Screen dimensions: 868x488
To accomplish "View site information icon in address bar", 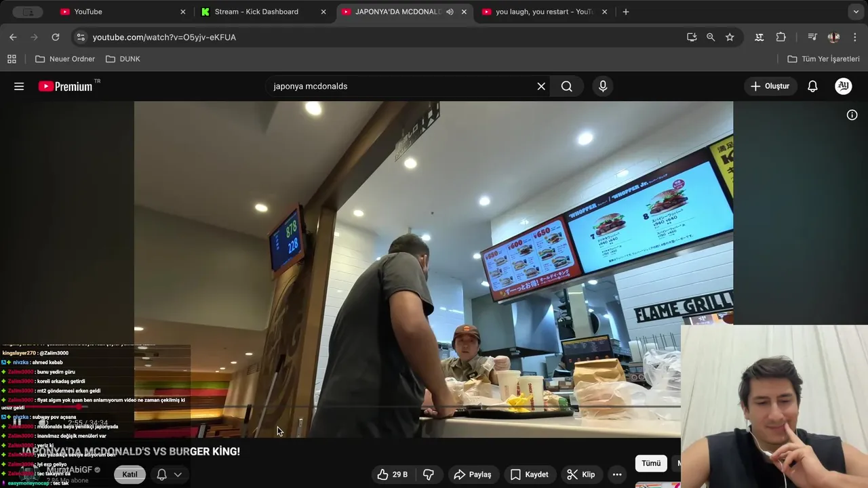I will pyautogui.click(x=81, y=37).
